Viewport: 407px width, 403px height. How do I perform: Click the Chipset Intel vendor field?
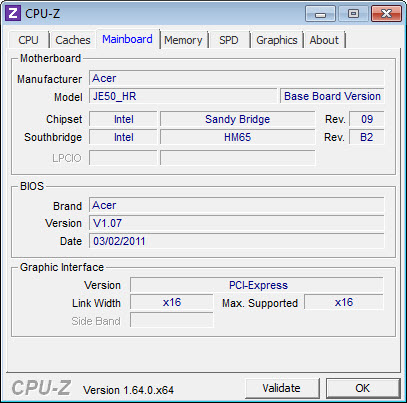pyautogui.click(x=123, y=119)
